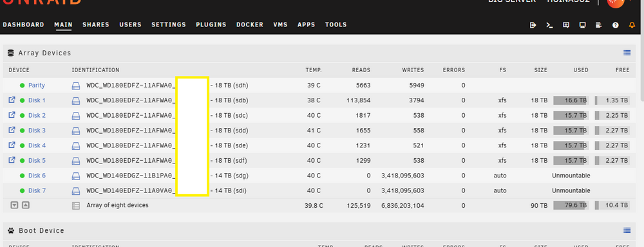Open the Shares tab
Viewport: 644px width, 247px height.
pyautogui.click(x=96, y=24)
